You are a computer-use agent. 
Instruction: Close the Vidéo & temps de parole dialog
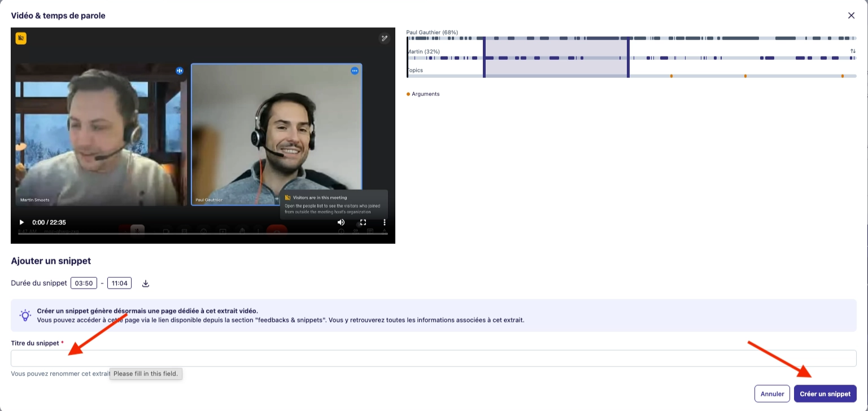tap(851, 16)
